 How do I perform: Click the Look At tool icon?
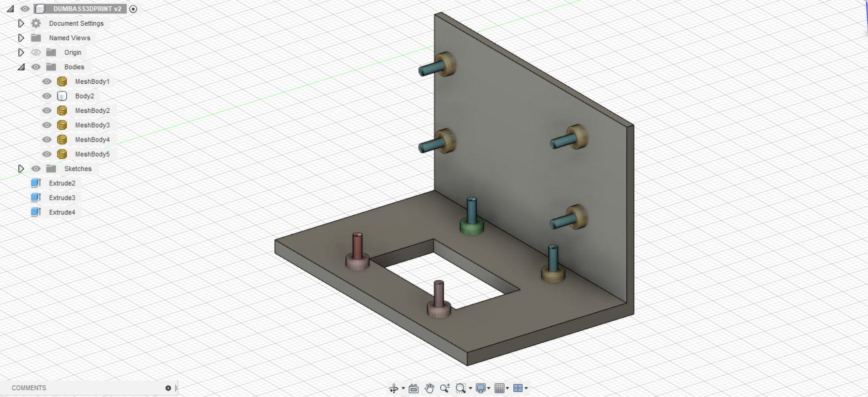[414, 388]
